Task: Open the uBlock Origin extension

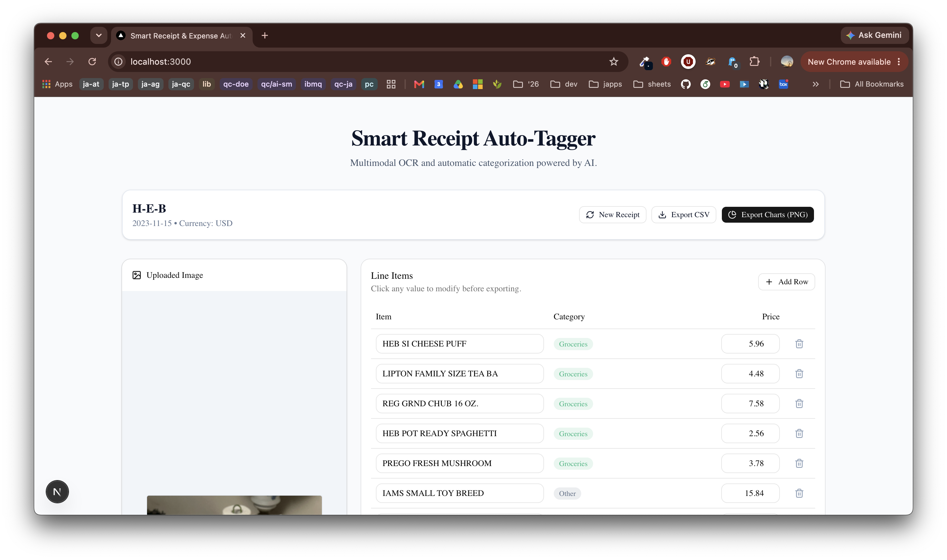Action: pyautogui.click(x=688, y=62)
